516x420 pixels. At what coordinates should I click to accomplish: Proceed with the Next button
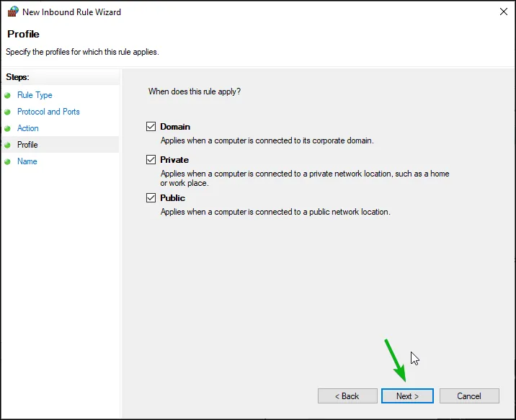click(407, 396)
